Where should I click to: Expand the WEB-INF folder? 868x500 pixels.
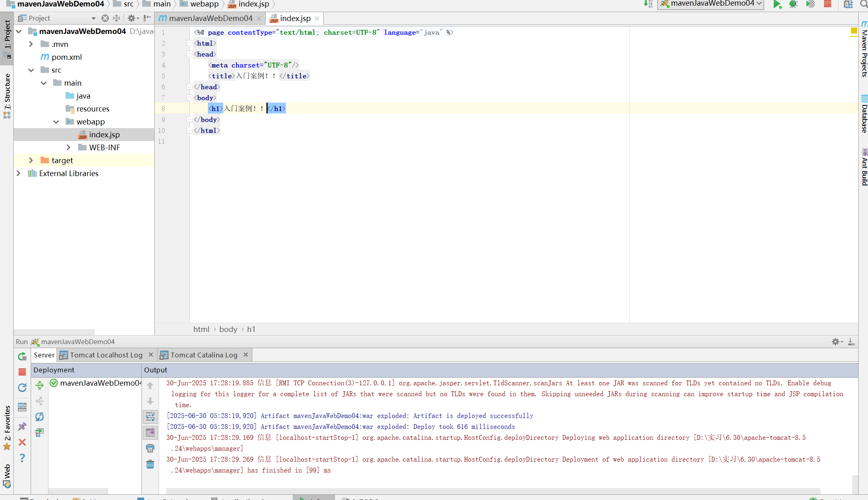click(x=69, y=147)
